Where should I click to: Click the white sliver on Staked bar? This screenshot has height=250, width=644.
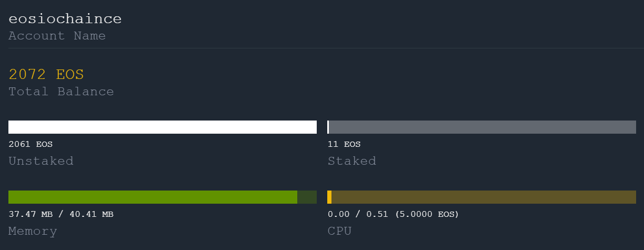(328, 127)
